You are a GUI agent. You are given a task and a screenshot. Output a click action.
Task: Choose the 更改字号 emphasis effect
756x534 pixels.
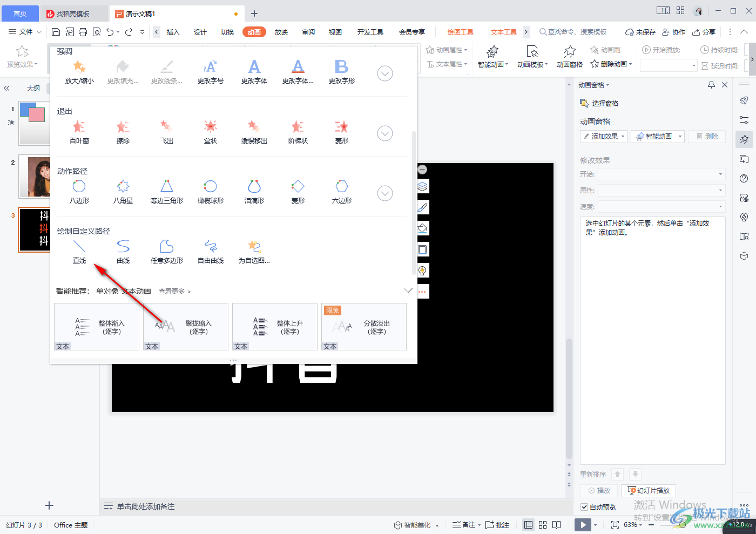pyautogui.click(x=210, y=72)
